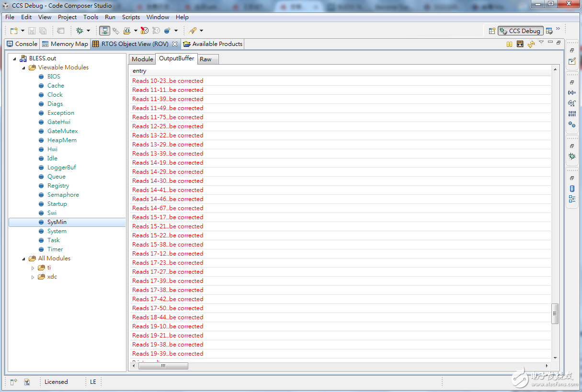
Task: Click the flashlight Search icon
Action: [x=193, y=31]
